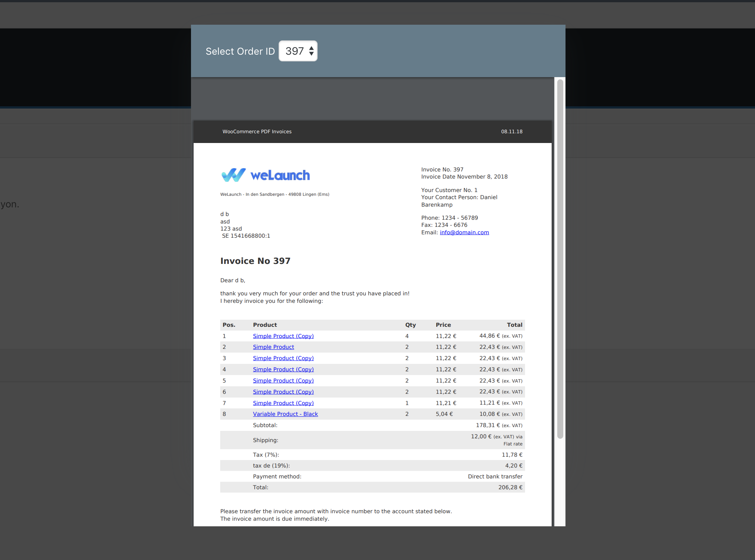The width and height of the screenshot is (755, 560).
Task: Open Simple Product (Copy) link in position 1
Action: click(283, 336)
